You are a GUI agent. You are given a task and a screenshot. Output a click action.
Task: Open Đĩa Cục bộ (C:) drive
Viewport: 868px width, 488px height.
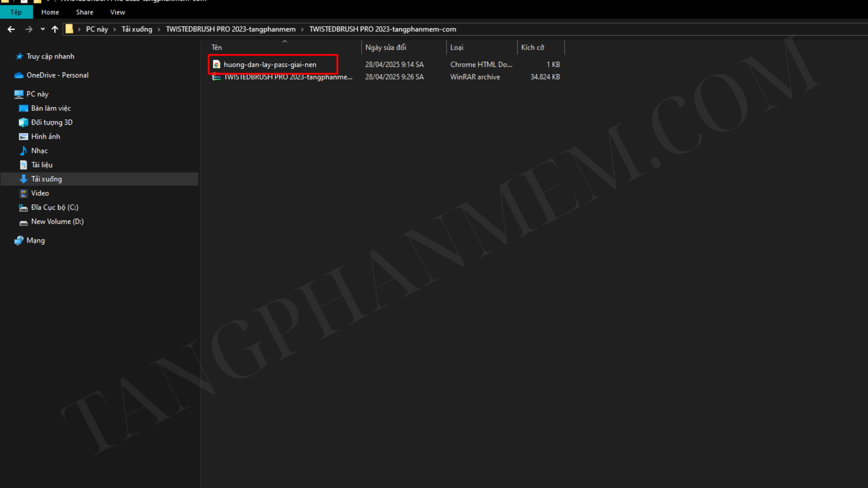click(x=55, y=207)
